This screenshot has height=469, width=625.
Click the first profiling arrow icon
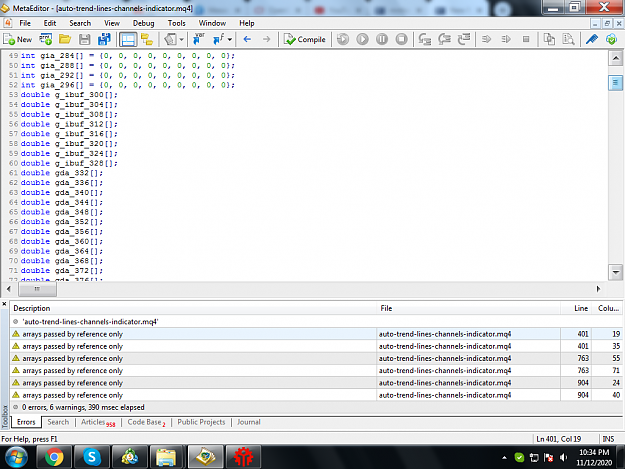pos(486,39)
